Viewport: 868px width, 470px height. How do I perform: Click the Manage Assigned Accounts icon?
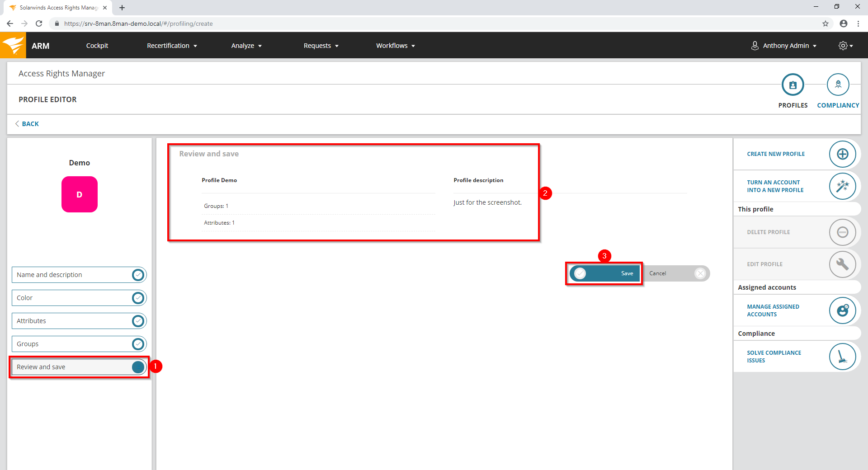point(842,310)
